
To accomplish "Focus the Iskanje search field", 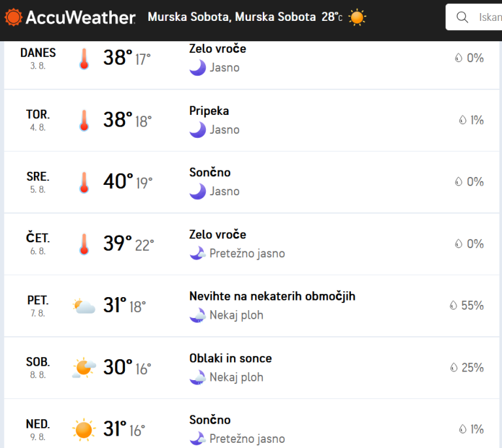I will pos(474,17).
